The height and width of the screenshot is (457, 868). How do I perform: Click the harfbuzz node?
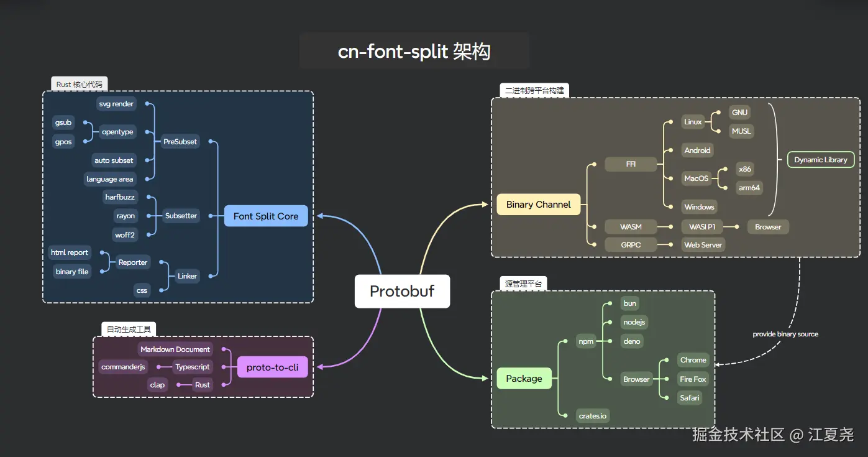pyautogui.click(x=120, y=197)
